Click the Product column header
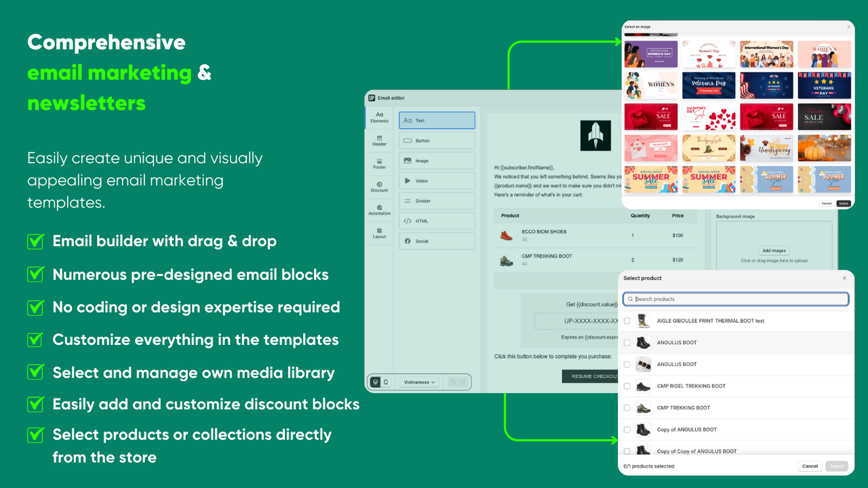 click(511, 216)
